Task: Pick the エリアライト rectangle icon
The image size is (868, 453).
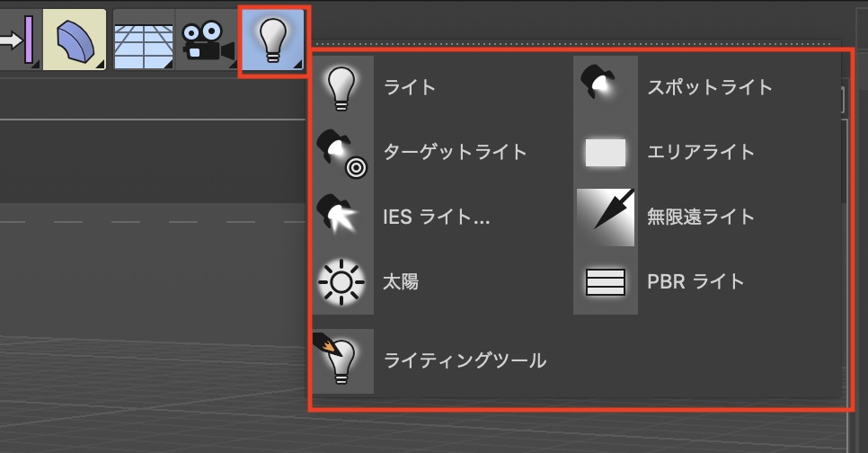Action: pyautogui.click(x=605, y=152)
